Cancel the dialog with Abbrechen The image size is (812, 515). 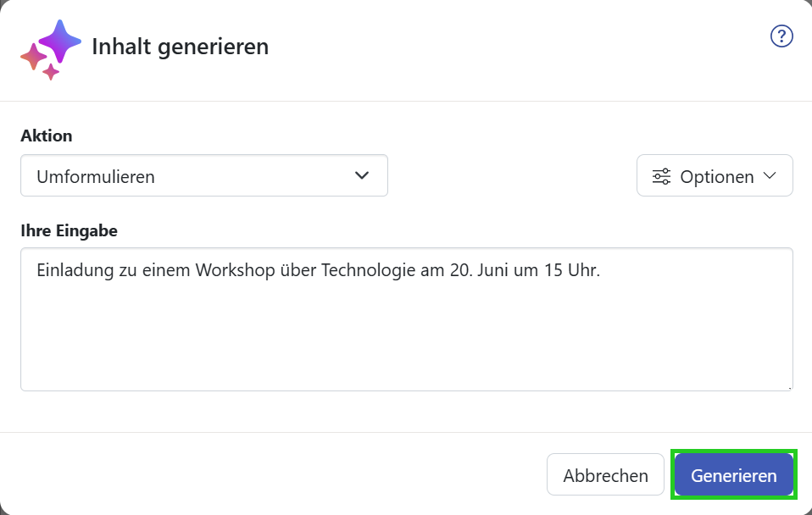pos(605,474)
